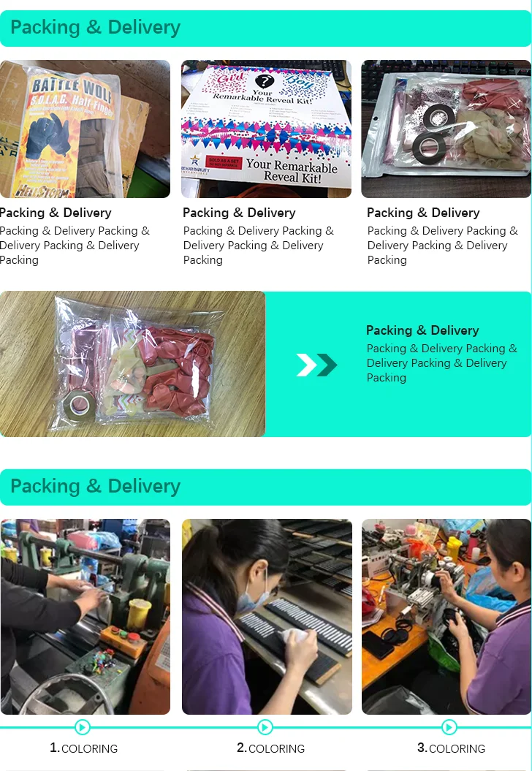Click the double chevron arrow icon
This screenshot has height=771, width=532.
coord(316,365)
